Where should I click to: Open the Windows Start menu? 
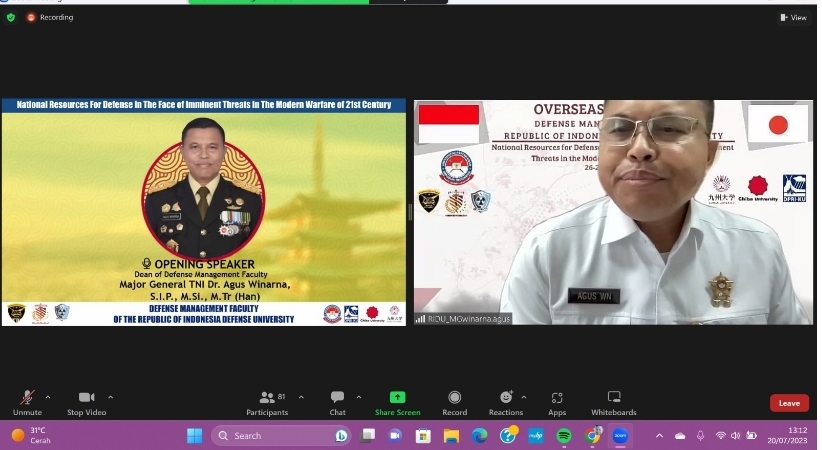194,436
